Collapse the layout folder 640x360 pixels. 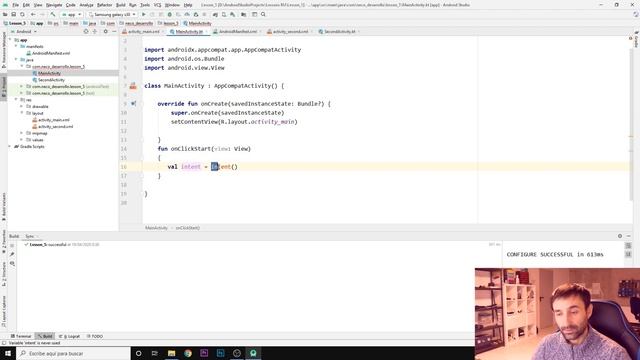point(22,113)
